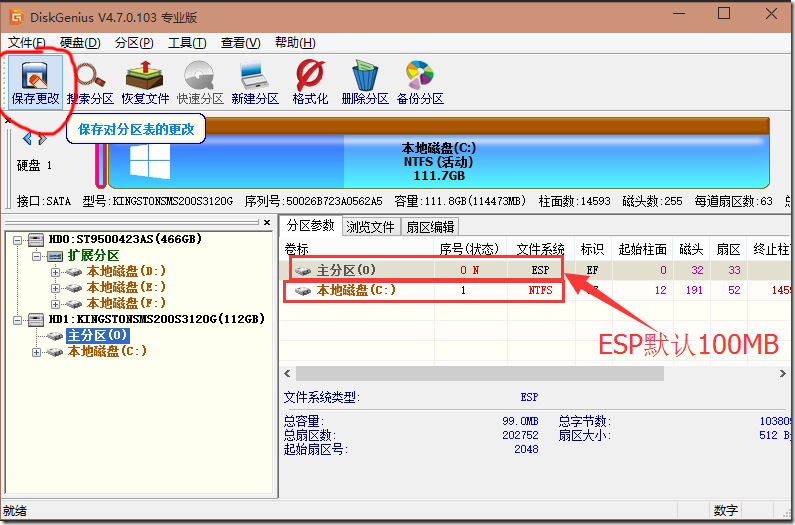
Task: Open the 文件(F) menu
Action: click(27, 43)
